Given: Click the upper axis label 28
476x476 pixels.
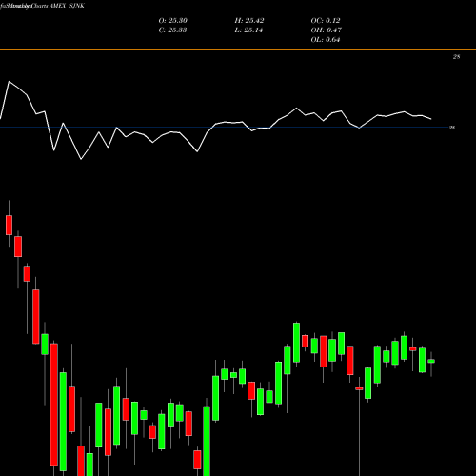Looking at the screenshot, I should (x=456, y=57).
